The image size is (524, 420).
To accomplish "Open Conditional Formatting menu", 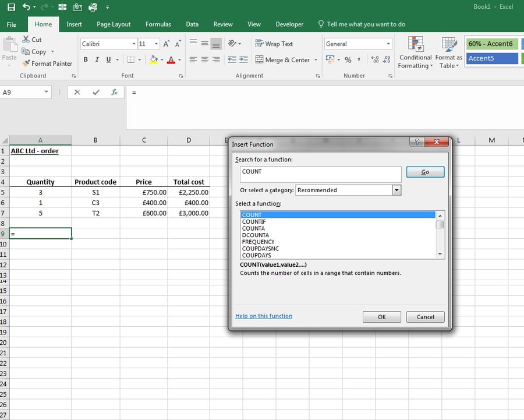I will (x=415, y=52).
